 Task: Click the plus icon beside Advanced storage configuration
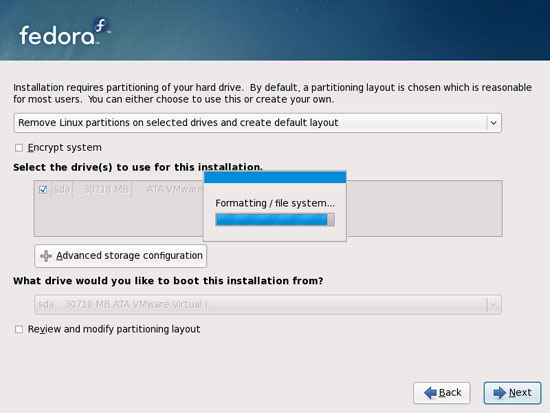tap(46, 256)
